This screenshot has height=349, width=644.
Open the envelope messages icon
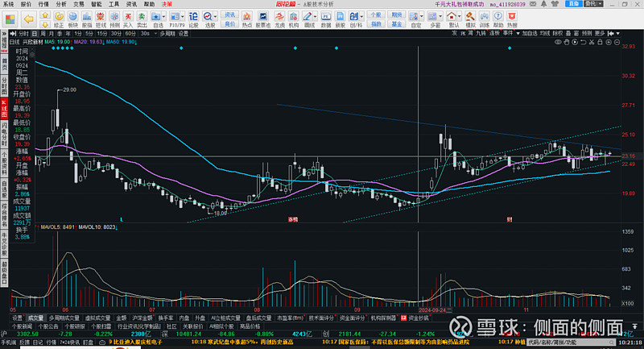click(533, 4)
